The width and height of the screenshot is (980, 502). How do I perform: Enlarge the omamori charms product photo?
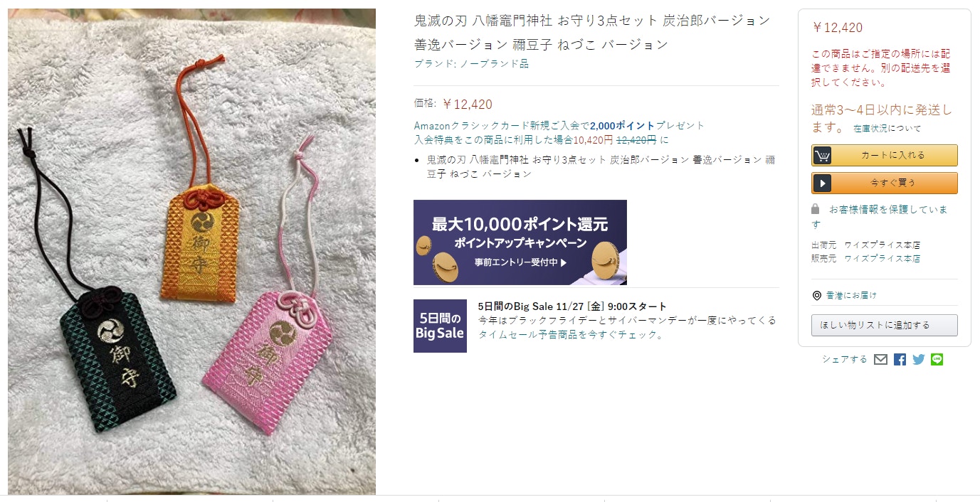(191, 252)
